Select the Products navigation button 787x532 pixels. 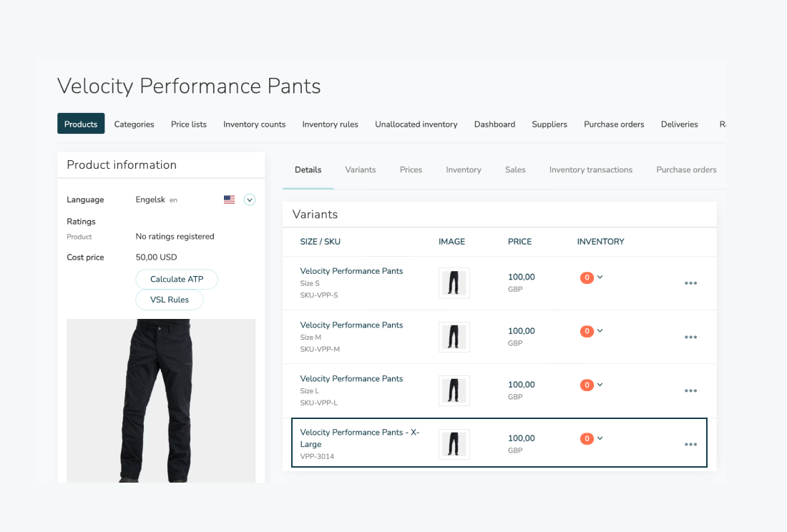(81, 124)
